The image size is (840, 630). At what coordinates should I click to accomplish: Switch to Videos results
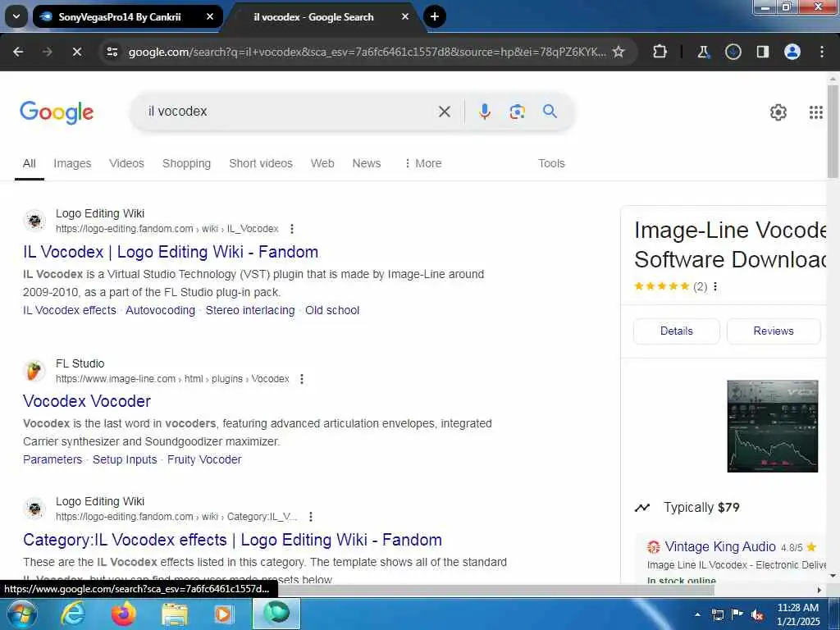[x=126, y=163]
